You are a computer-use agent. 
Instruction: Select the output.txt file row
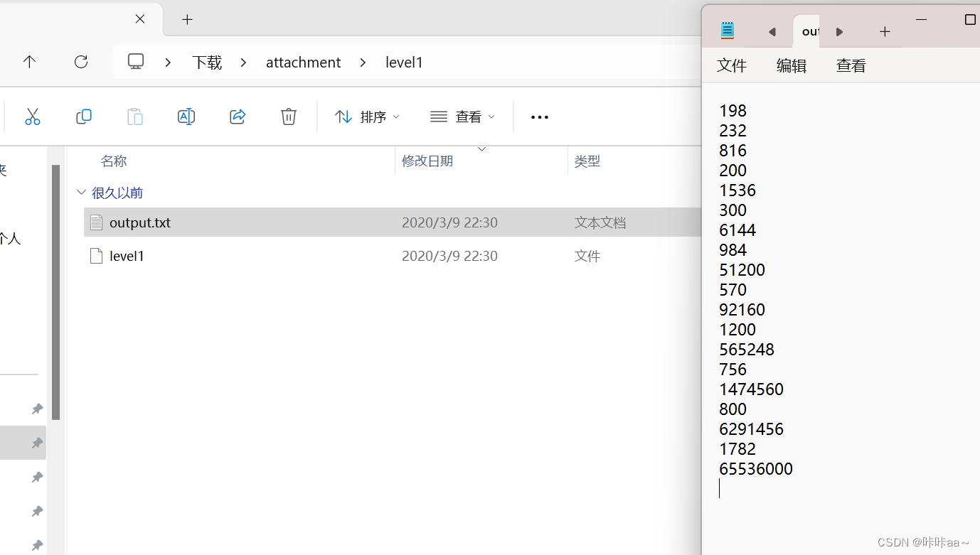(139, 222)
